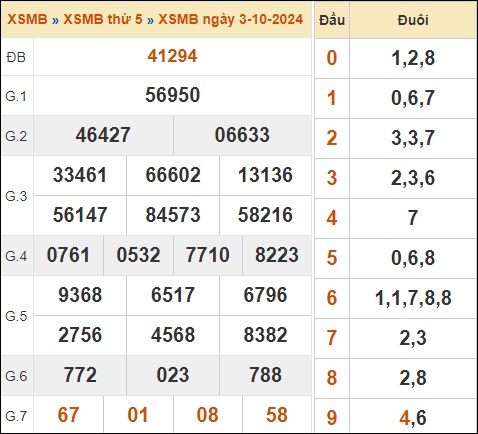Click G.2 number 46427
The image size is (478, 434).
103,135
